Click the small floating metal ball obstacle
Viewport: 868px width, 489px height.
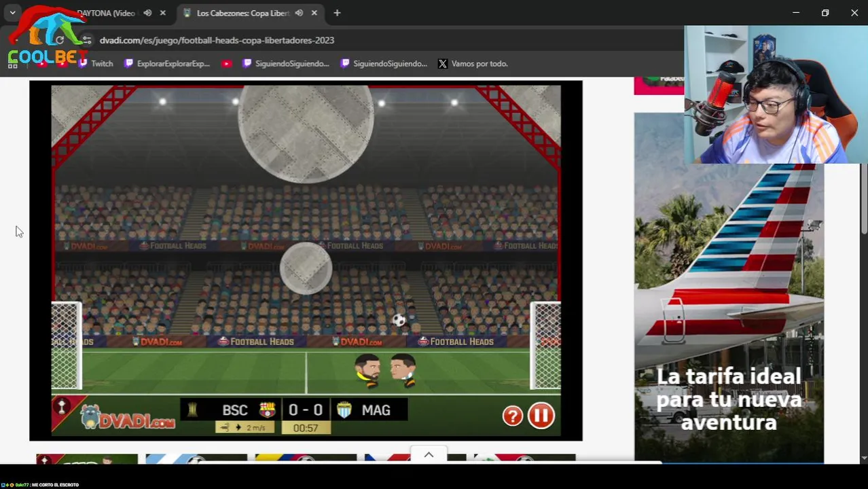pyautogui.click(x=306, y=268)
